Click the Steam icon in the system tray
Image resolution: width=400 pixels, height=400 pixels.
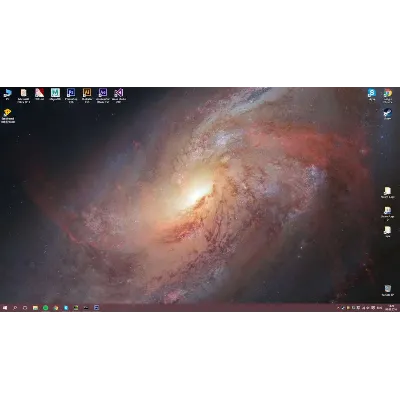tap(343, 308)
